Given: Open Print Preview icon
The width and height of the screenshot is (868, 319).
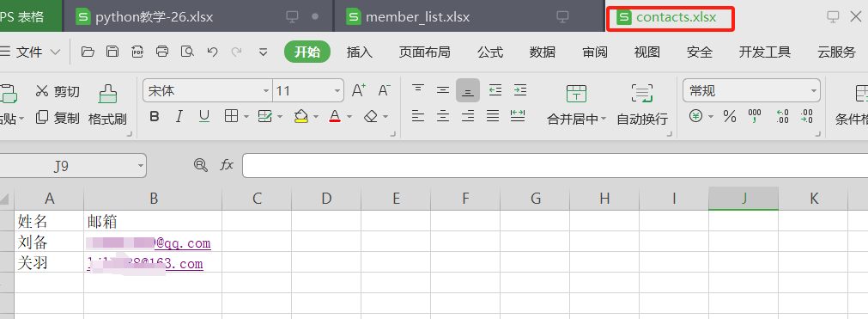Looking at the screenshot, I should [x=188, y=52].
